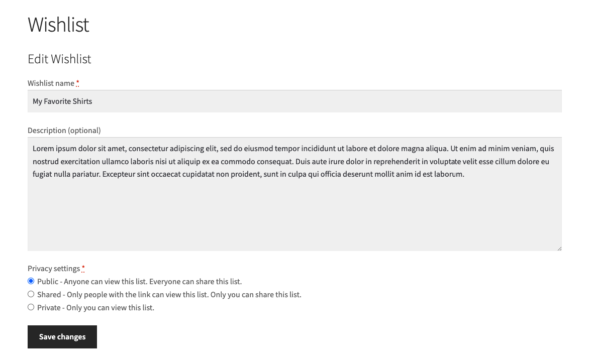This screenshot has width=591, height=364.
Task: Click the required asterisk beside Wishlist name
Action: pos(78,83)
